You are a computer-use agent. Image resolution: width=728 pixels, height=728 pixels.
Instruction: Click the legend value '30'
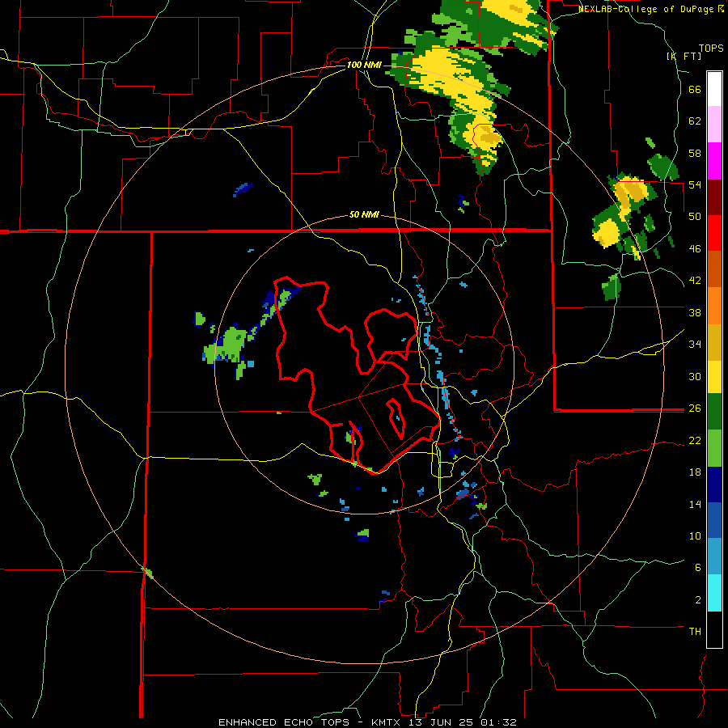pos(695,376)
